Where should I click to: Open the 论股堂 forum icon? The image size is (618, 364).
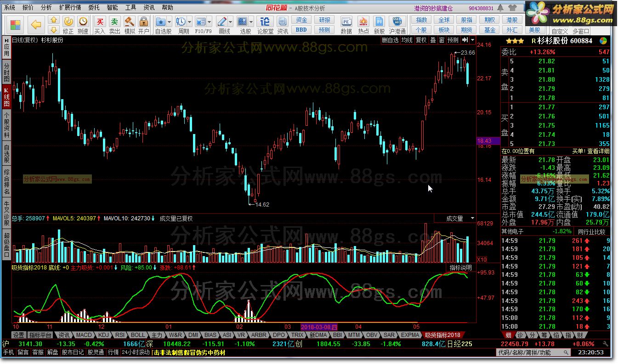[x=265, y=22]
